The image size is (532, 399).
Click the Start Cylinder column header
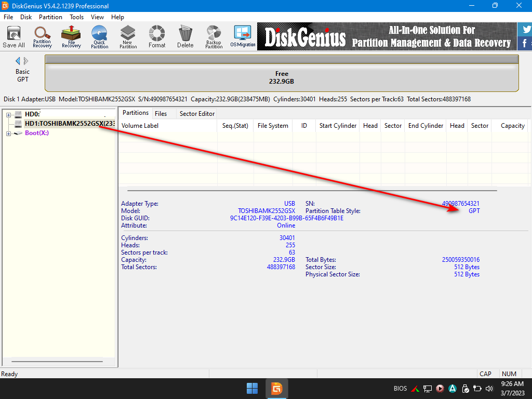pos(338,126)
